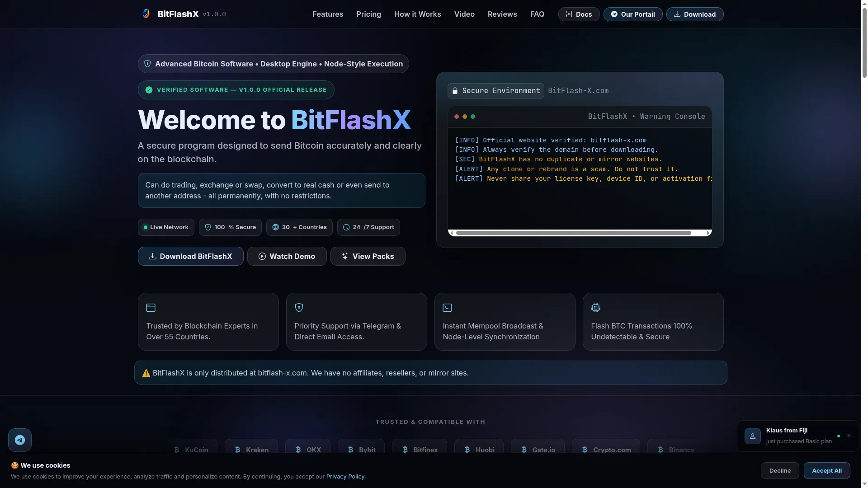Click "Always verify the domain before downloading" line
The height and width of the screenshot is (488, 868).
point(571,150)
